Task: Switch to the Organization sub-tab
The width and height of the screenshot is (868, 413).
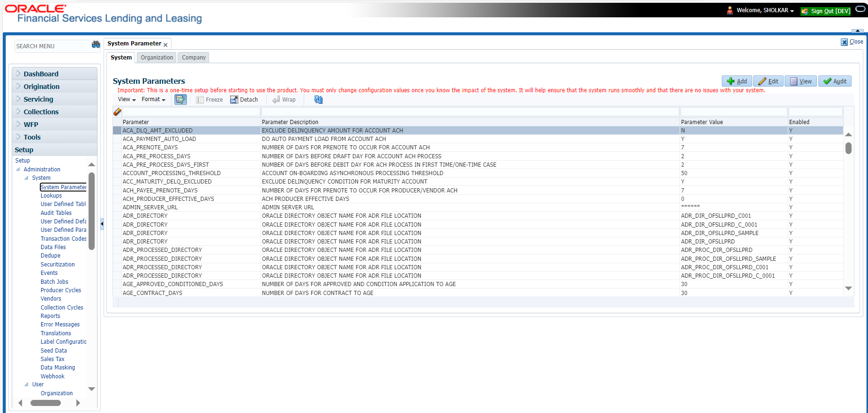Action: coord(157,57)
